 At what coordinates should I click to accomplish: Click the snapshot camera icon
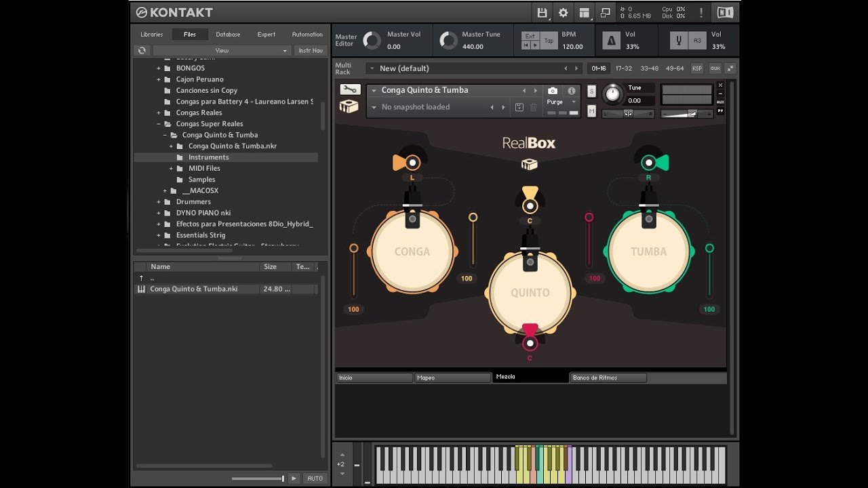point(553,90)
